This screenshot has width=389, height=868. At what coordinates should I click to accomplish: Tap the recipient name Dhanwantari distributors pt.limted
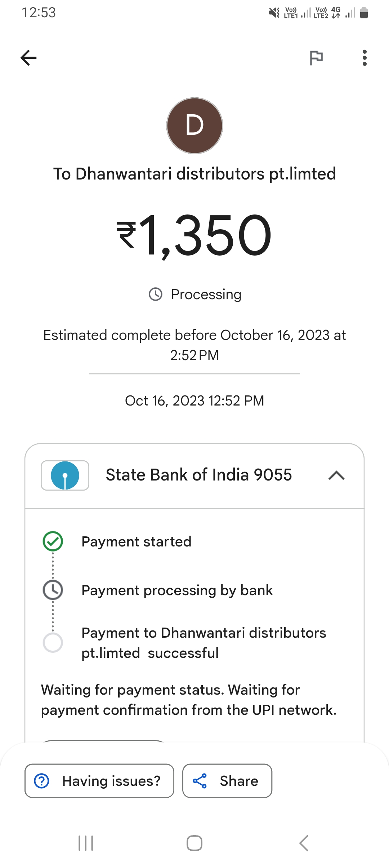206,174
